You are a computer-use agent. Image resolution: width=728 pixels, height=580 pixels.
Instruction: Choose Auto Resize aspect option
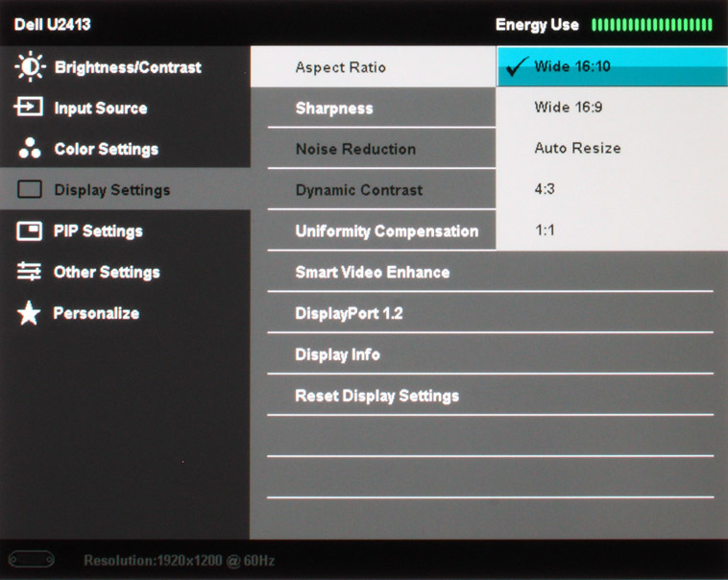pyautogui.click(x=612, y=148)
